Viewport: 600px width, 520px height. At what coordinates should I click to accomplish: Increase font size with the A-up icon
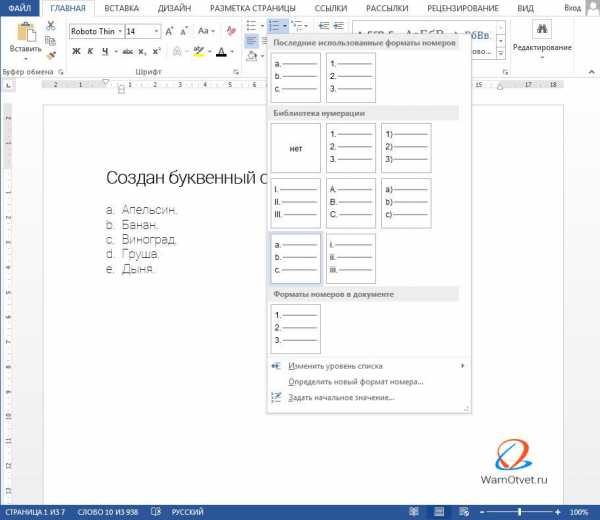click(170, 31)
